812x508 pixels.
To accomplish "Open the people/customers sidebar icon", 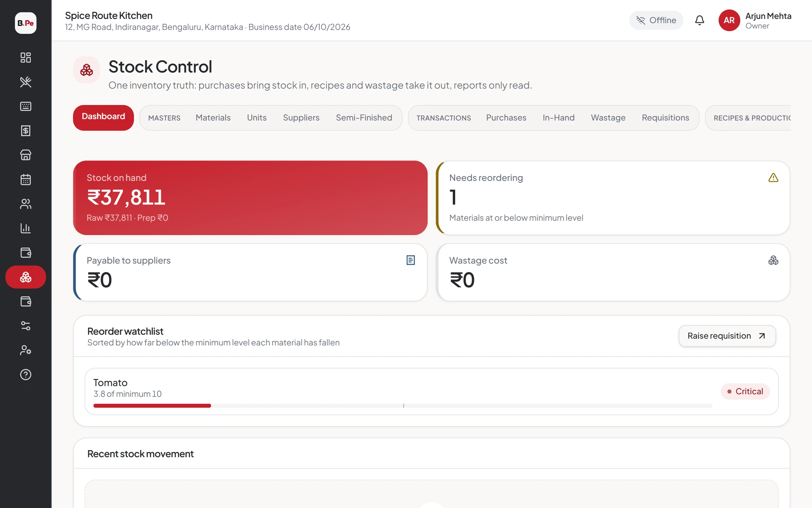I will (x=26, y=204).
